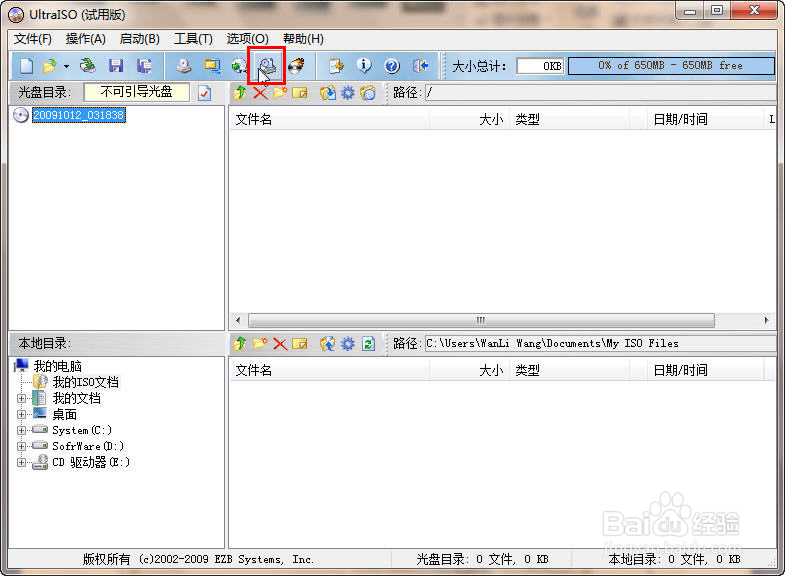Open the 启动(B) menu
This screenshot has height=576, width=785.
coord(140,39)
